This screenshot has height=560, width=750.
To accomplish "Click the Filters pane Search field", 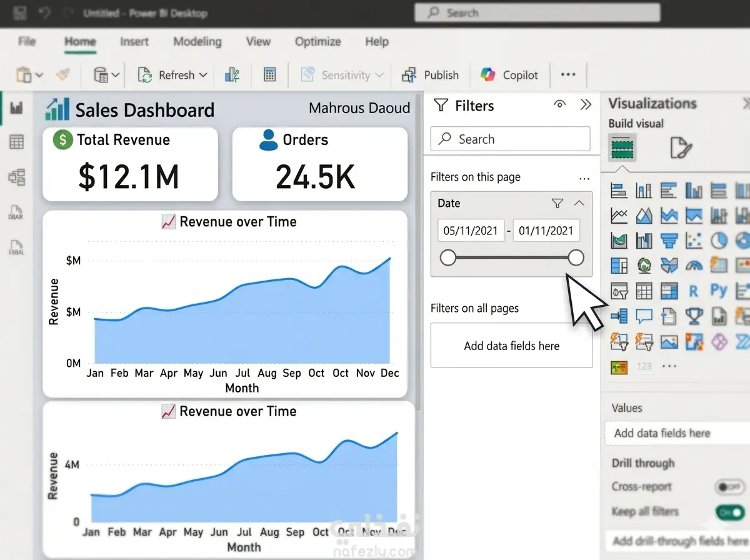I will 510,139.
